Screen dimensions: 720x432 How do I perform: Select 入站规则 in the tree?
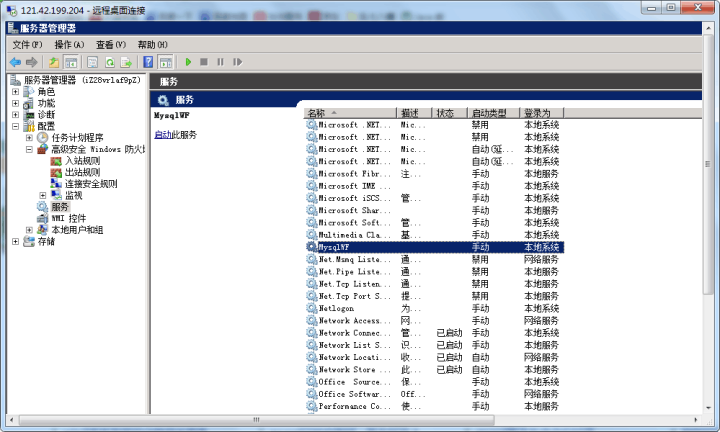[83, 161]
